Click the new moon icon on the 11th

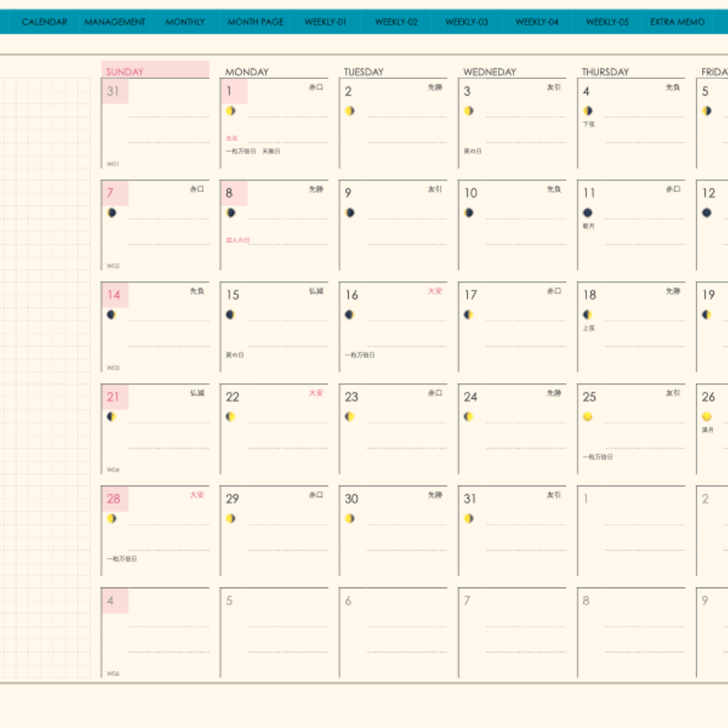point(588,213)
